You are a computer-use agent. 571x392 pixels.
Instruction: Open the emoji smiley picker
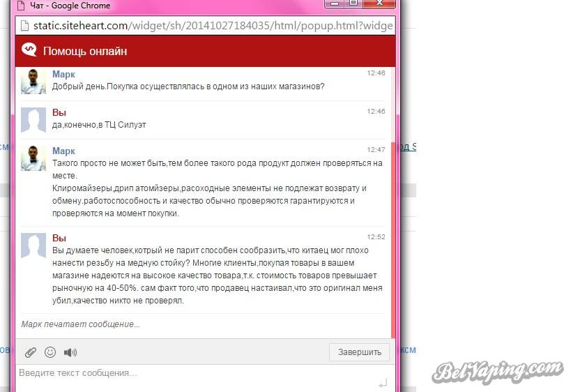pyautogui.click(x=50, y=352)
